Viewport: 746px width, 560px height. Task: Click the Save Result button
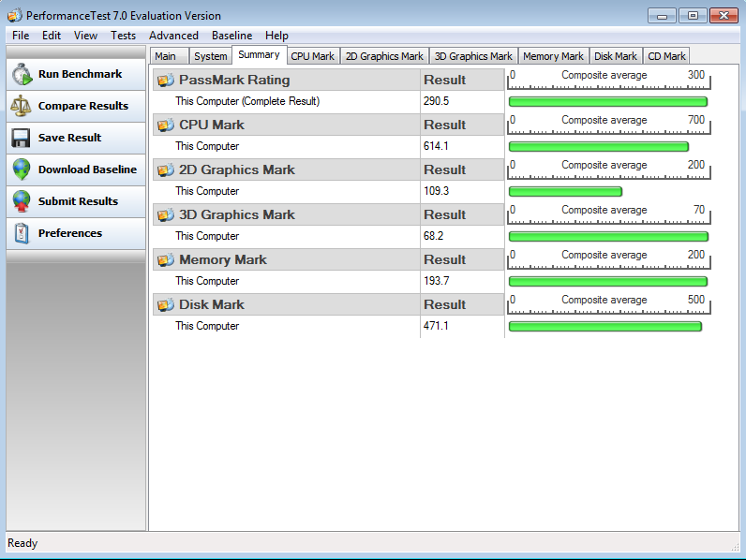pyautogui.click(x=76, y=138)
